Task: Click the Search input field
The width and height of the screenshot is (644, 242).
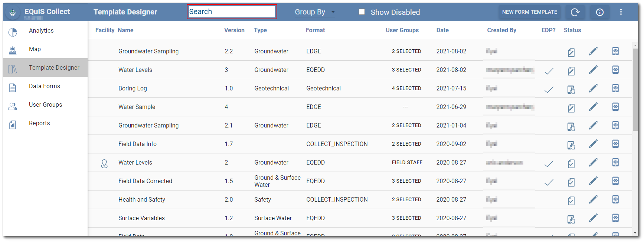Action: pos(232,12)
